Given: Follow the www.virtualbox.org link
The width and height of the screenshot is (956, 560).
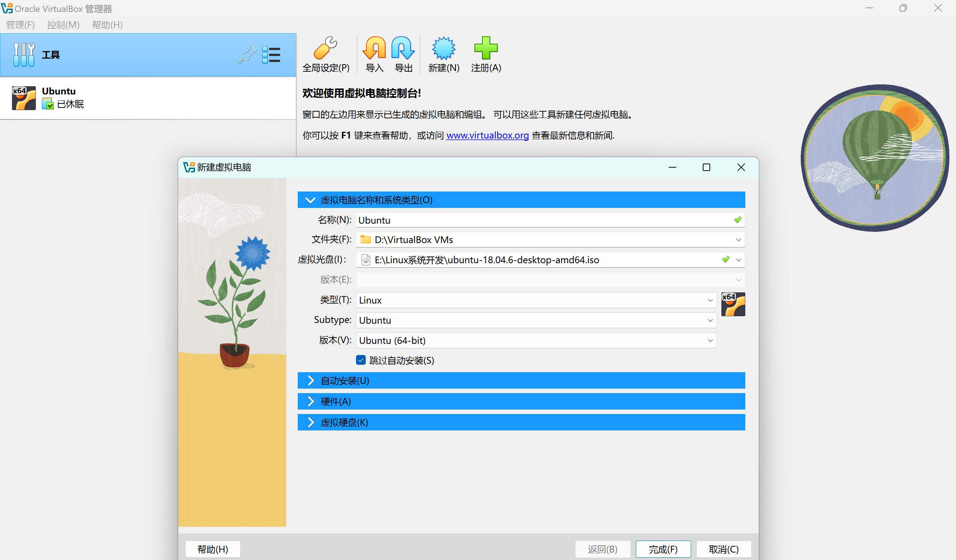Looking at the screenshot, I should (487, 136).
